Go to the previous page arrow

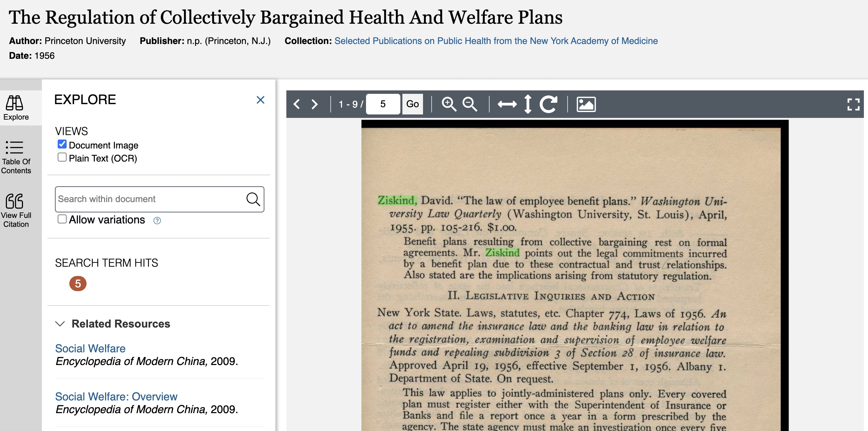pos(297,104)
